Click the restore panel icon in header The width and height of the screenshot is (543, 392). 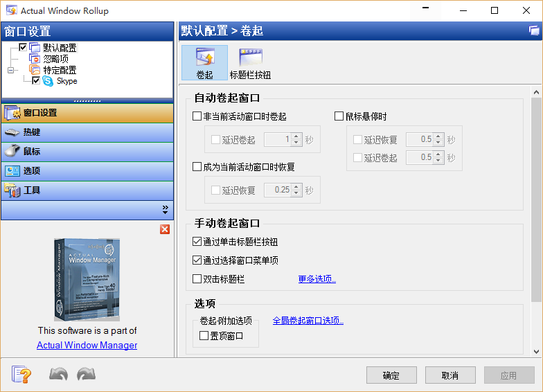click(x=534, y=30)
